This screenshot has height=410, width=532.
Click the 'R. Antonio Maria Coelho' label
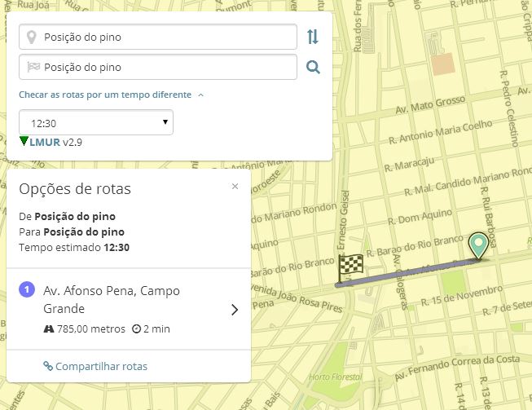441,132
